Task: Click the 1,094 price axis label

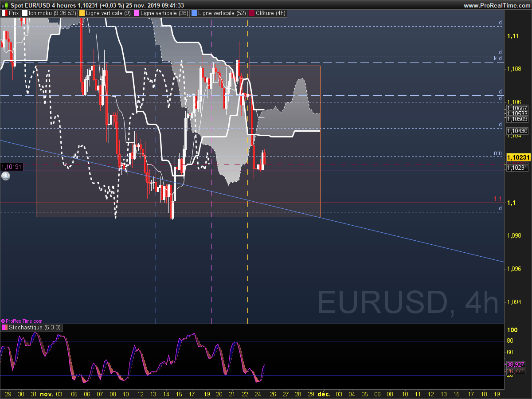Action: pyautogui.click(x=514, y=302)
